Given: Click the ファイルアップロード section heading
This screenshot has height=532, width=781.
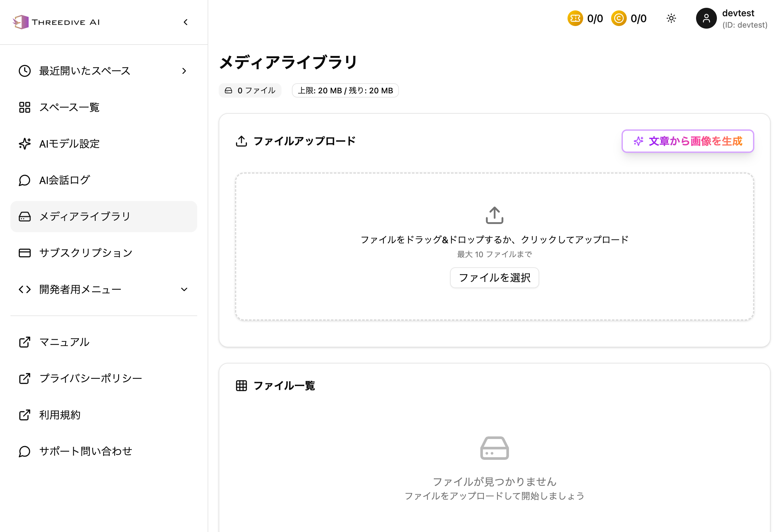Looking at the screenshot, I should click(304, 141).
